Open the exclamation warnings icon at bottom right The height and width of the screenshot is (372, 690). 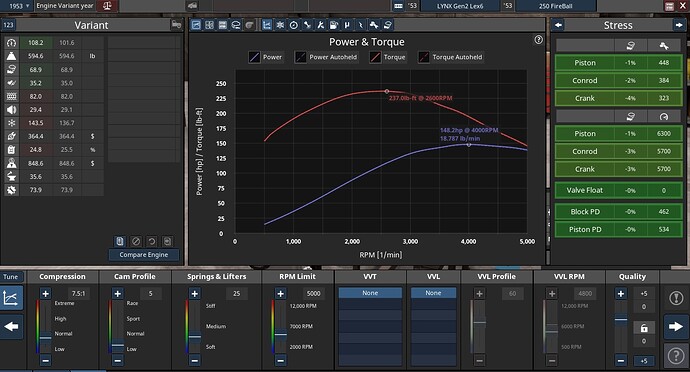click(x=676, y=298)
